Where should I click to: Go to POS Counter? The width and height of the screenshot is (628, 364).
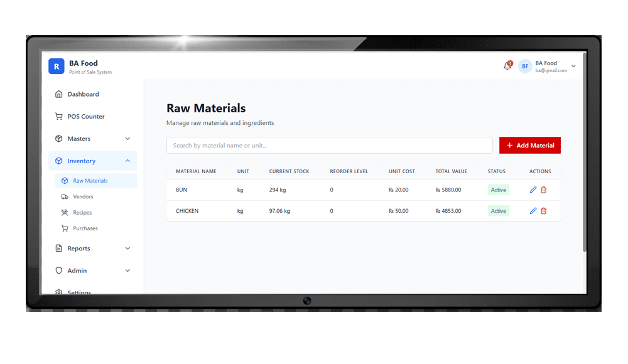86,117
